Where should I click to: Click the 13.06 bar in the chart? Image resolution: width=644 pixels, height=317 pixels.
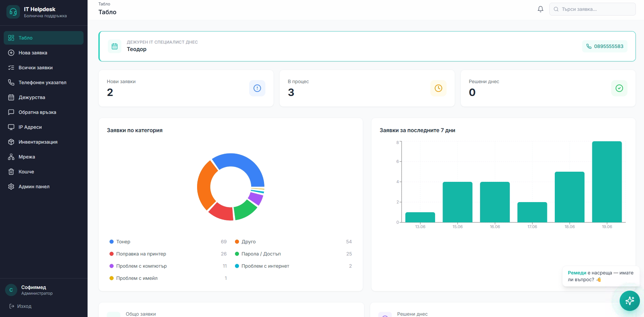[x=420, y=217]
